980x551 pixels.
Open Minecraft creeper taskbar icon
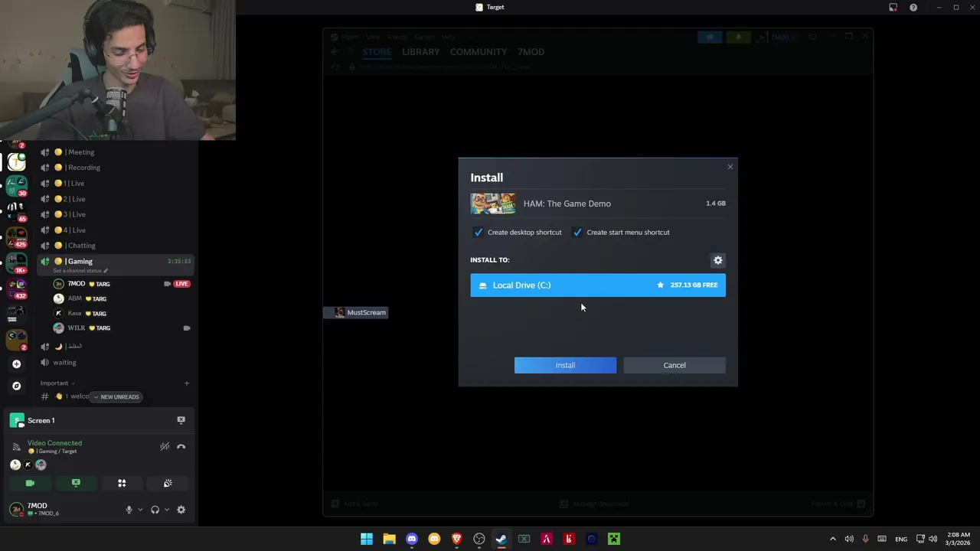[614, 539]
